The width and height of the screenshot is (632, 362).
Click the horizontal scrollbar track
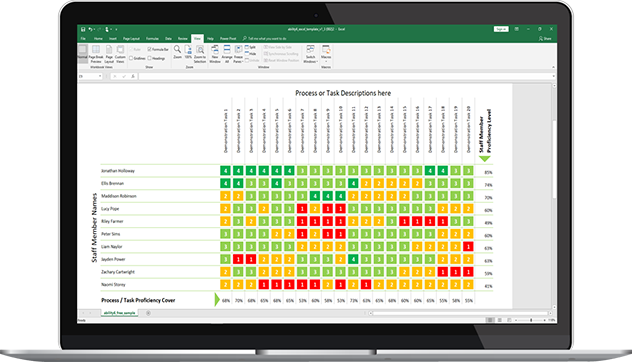click(x=460, y=313)
